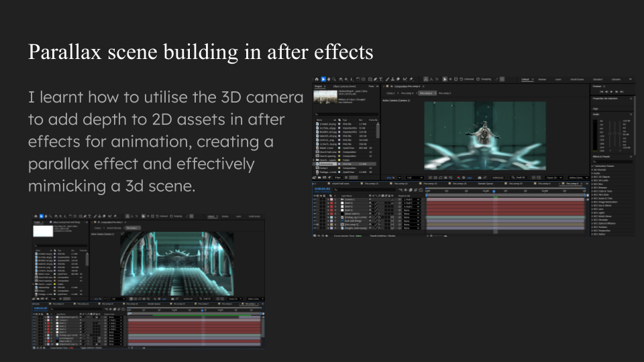
Task: Expand Camera 1 layer properties in statue-scene timeline
Action: pos(328,200)
